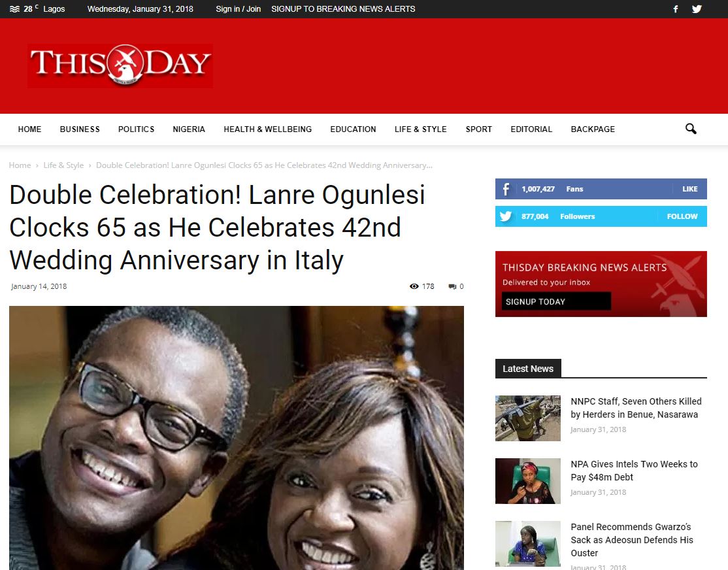The image size is (728, 570).
Task: Click the eye views icon
Action: point(414,286)
